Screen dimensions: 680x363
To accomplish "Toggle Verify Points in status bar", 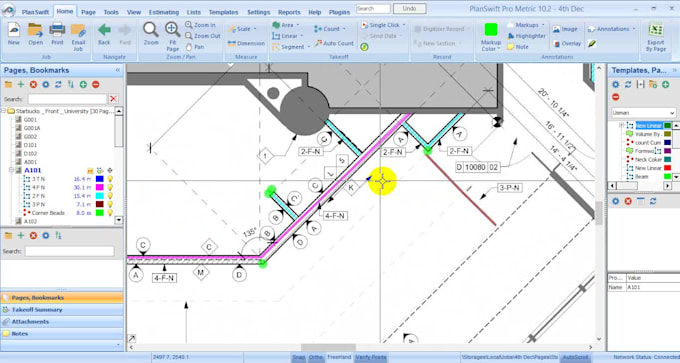I will point(371,357).
